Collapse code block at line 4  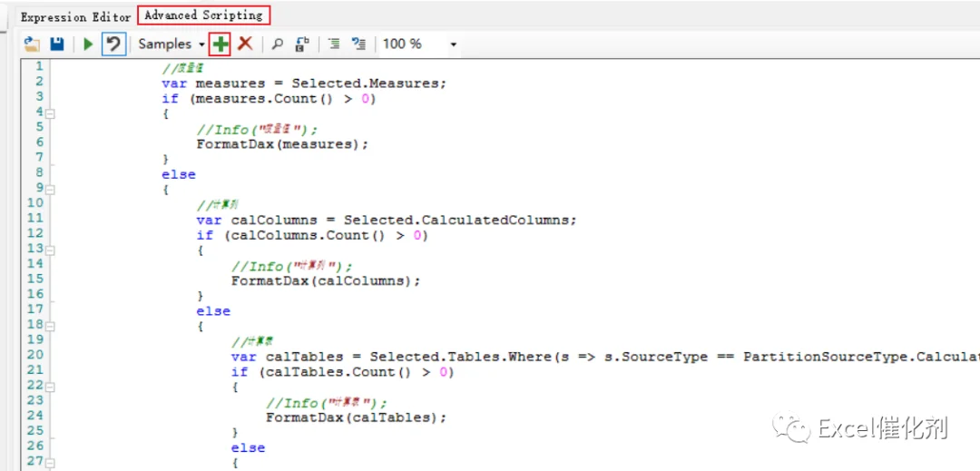50,114
